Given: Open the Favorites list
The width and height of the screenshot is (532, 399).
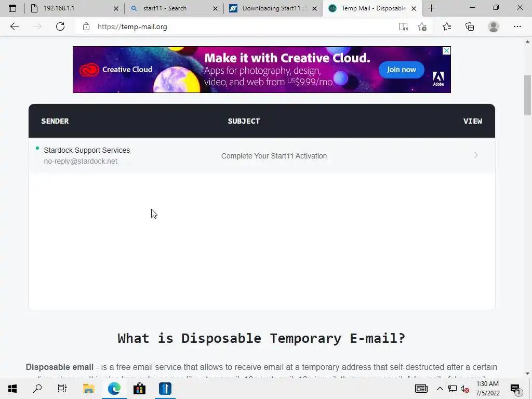Looking at the screenshot, I should point(447,26).
